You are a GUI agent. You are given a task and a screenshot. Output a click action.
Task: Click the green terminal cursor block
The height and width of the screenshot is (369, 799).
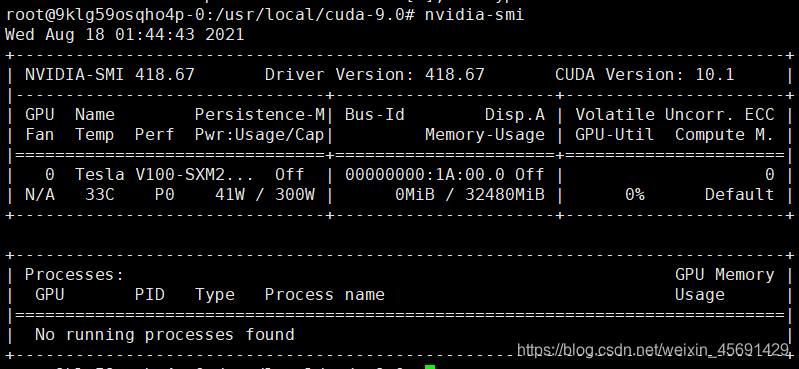click(x=430, y=367)
